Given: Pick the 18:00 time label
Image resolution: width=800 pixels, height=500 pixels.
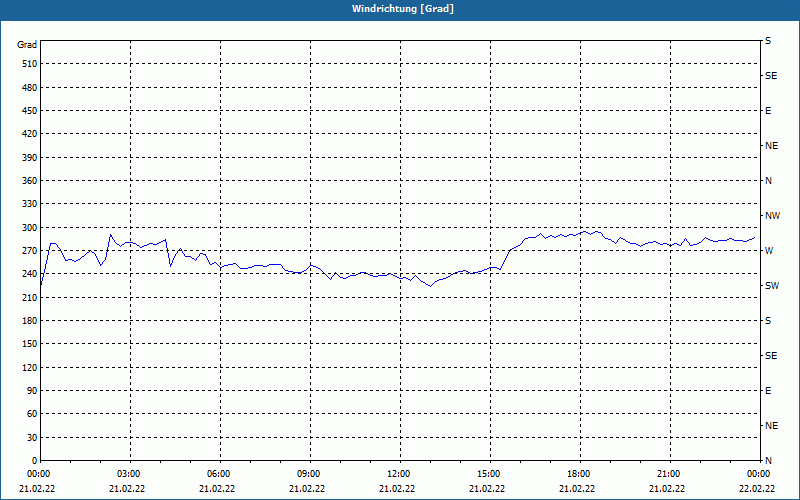Looking at the screenshot, I should pyautogui.click(x=579, y=474).
